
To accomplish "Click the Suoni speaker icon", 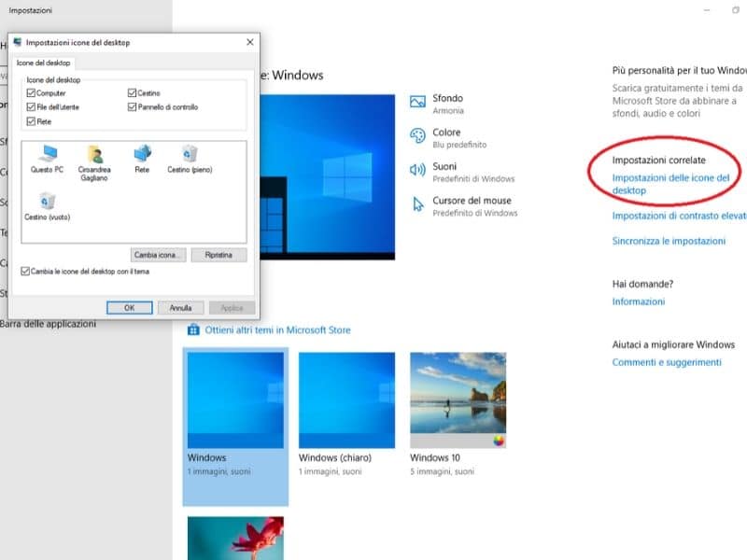I will [417, 170].
